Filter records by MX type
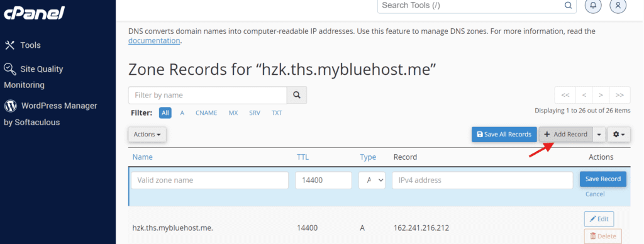The width and height of the screenshot is (644, 244). coord(233,113)
